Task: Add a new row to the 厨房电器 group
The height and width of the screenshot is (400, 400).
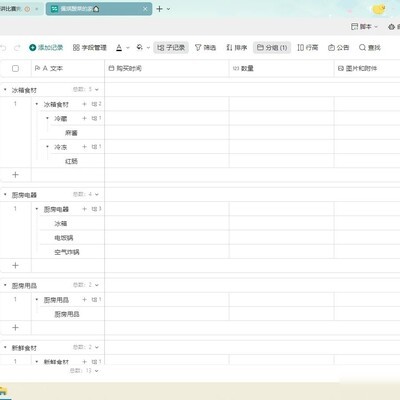Action: click(15, 265)
